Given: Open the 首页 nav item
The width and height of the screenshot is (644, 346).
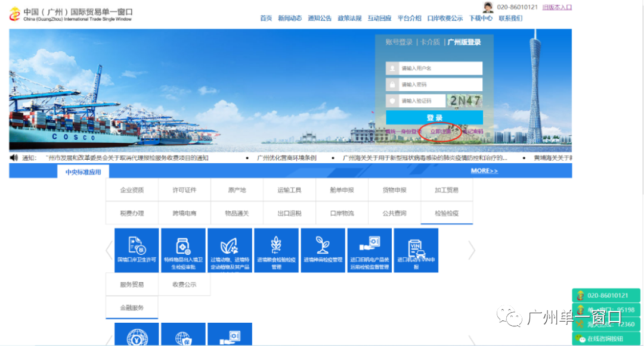Looking at the screenshot, I should click(266, 18).
